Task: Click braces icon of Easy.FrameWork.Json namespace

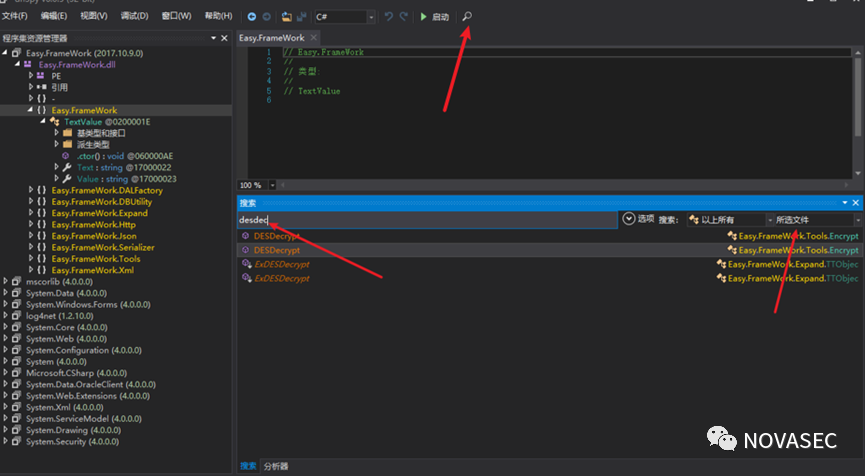Action: pyautogui.click(x=41, y=236)
